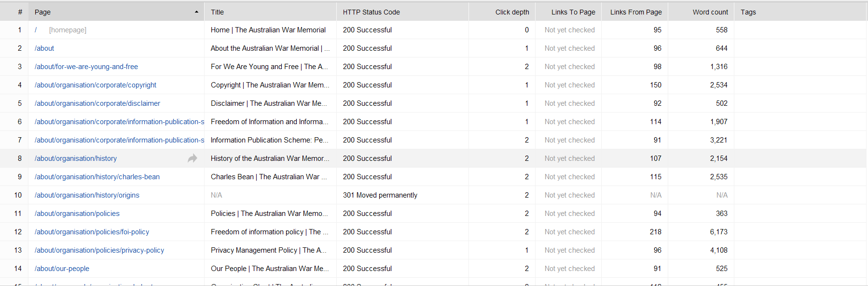Click word count 3,221 cell
The width and height of the screenshot is (868, 286).
pos(719,140)
